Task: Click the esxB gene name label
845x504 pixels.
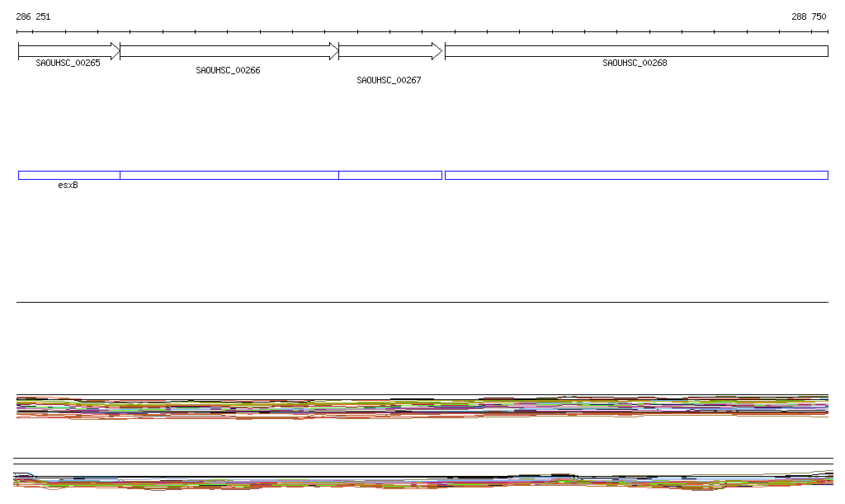Action: (x=68, y=186)
